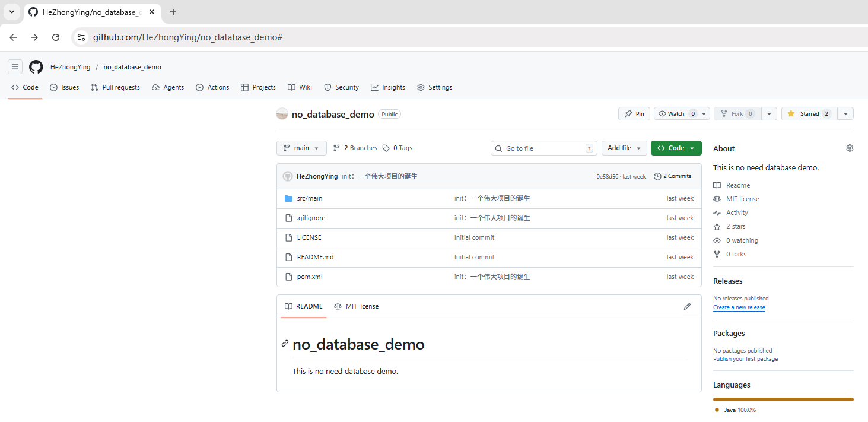The width and height of the screenshot is (868, 422).
Task: Click the Fork button
Action: click(x=737, y=113)
